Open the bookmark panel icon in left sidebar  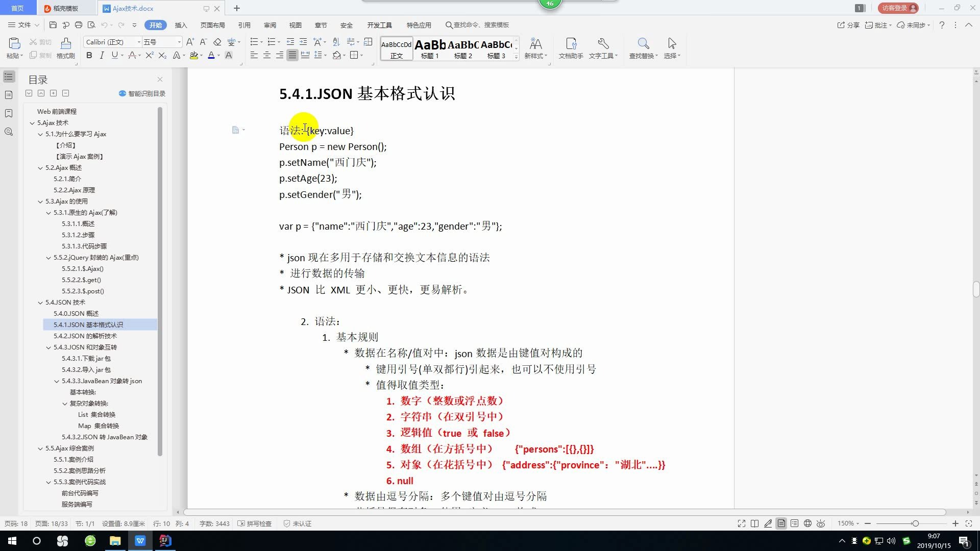9,113
